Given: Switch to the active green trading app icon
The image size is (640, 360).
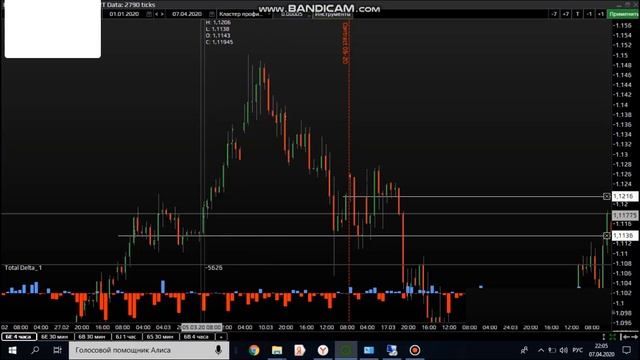Looking at the screenshot, I should click(x=346, y=350).
